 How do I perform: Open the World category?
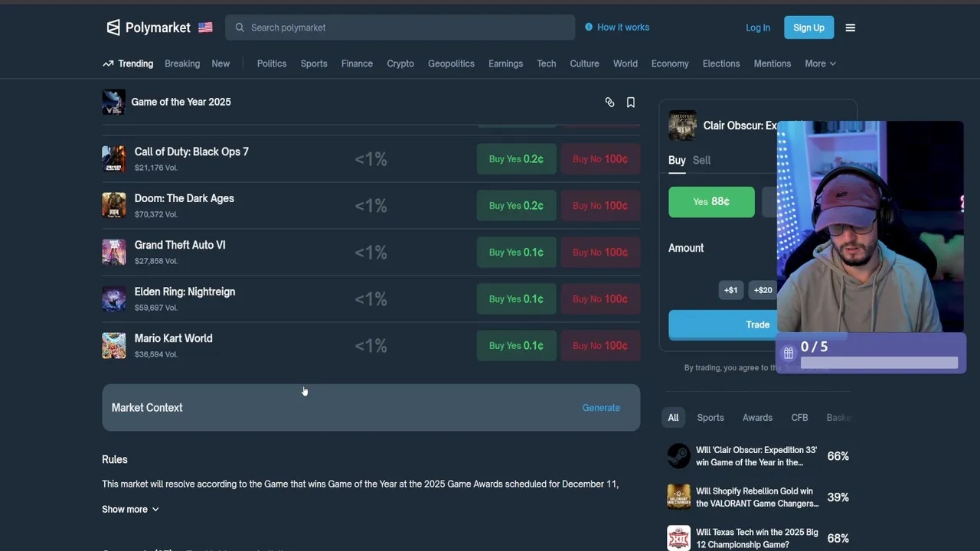[626, 64]
